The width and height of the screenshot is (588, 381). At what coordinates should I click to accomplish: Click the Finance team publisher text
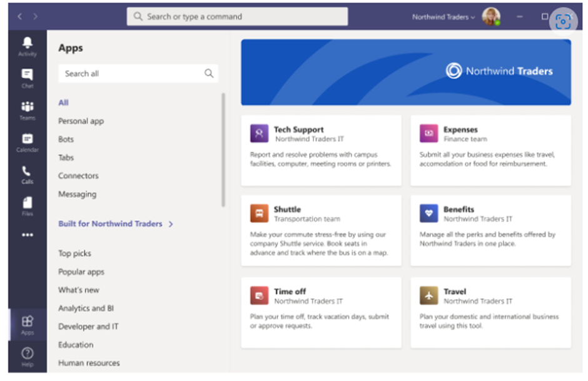pos(465,139)
